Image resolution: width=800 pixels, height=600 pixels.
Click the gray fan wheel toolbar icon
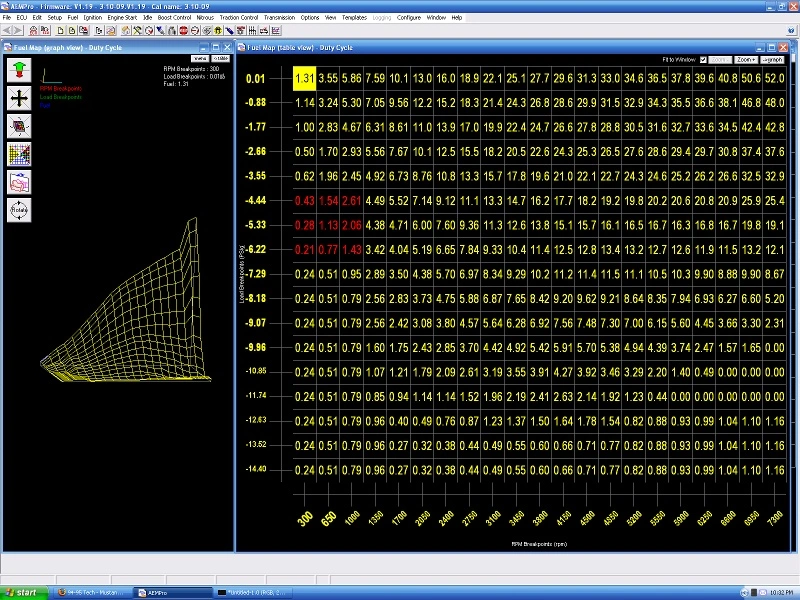(207, 31)
